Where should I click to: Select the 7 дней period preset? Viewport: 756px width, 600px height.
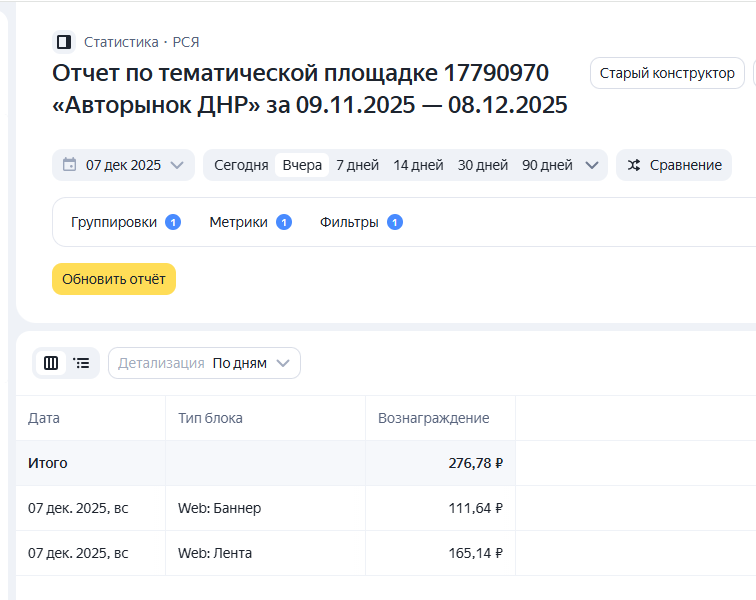click(x=357, y=165)
